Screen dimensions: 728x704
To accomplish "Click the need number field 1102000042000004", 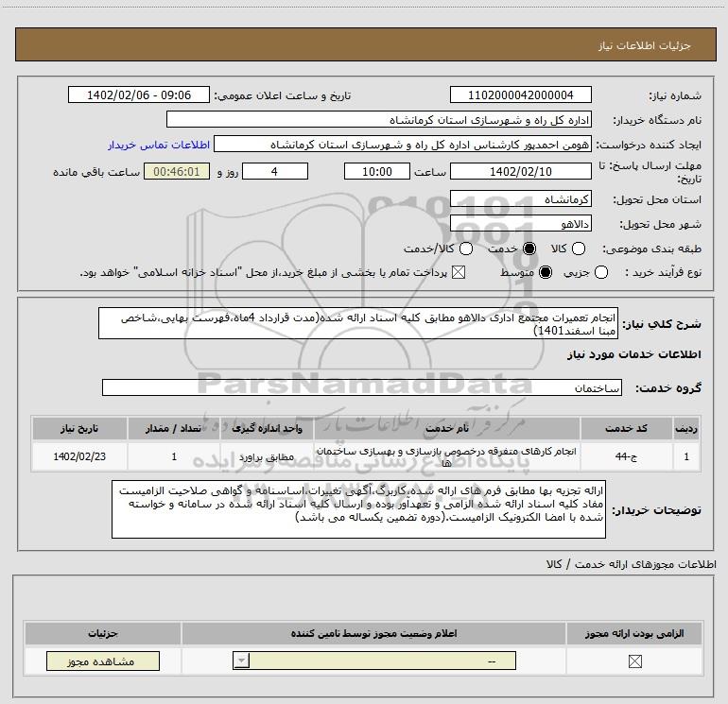I will [x=520, y=94].
